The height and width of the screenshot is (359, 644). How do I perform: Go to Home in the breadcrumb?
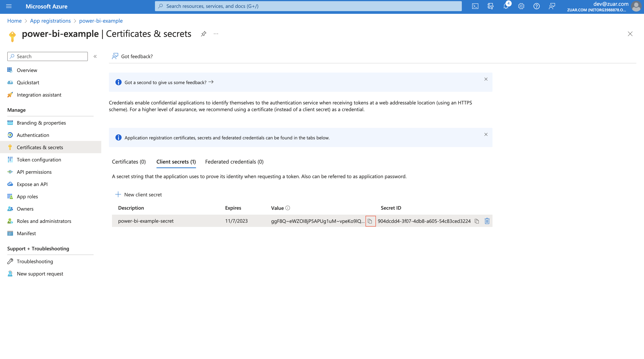(x=14, y=21)
